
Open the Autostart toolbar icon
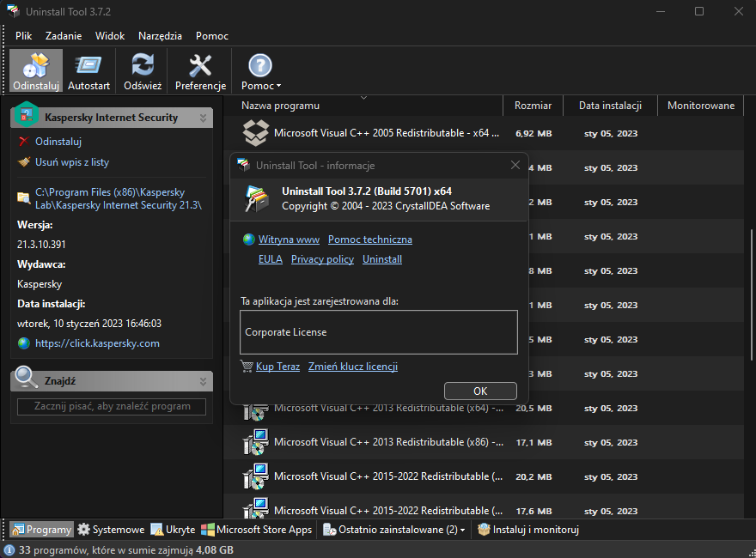coord(88,65)
